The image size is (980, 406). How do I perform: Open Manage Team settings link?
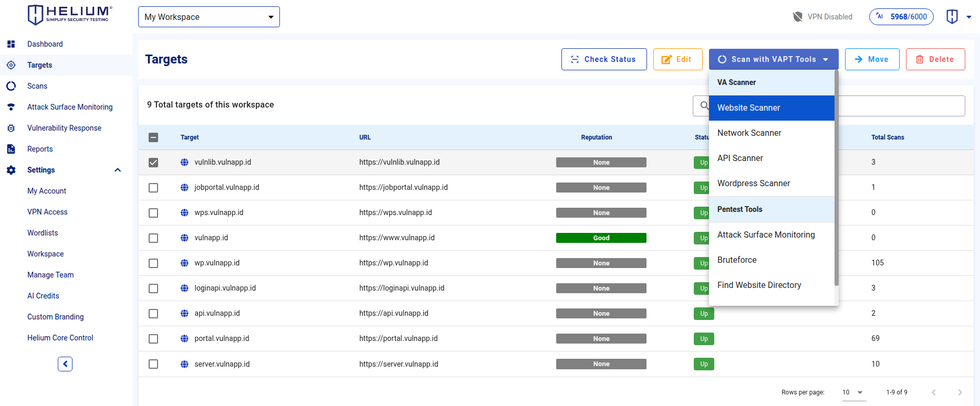[x=50, y=275]
